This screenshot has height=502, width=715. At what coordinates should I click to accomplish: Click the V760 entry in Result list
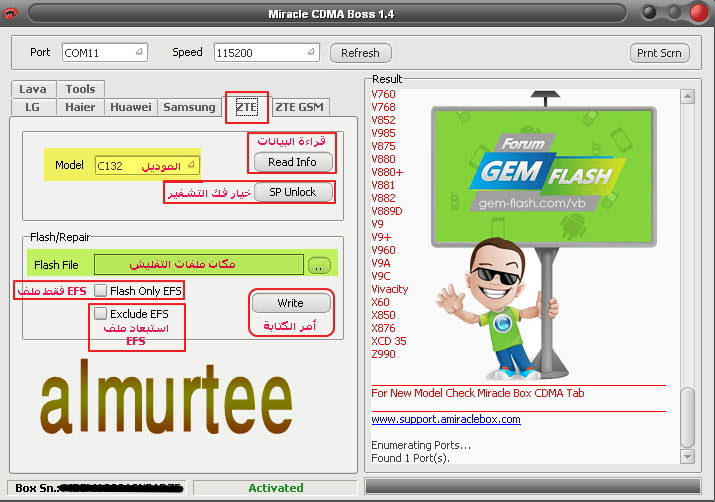coord(383,94)
